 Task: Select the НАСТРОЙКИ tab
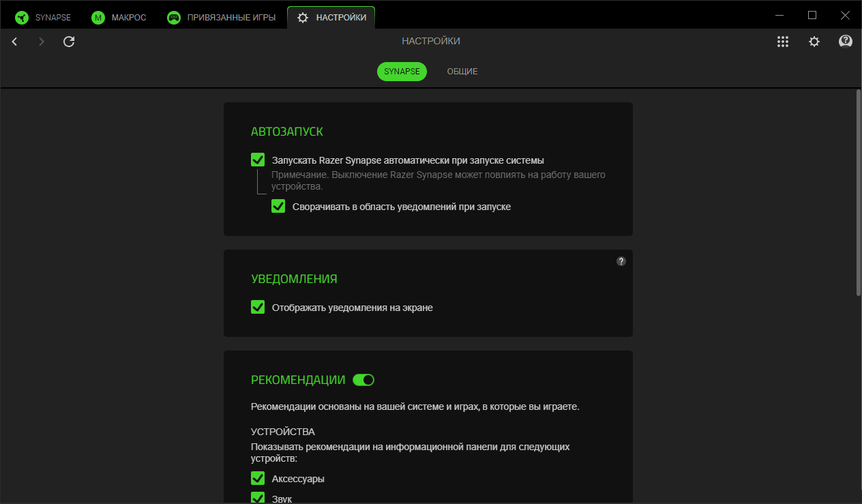pyautogui.click(x=331, y=18)
